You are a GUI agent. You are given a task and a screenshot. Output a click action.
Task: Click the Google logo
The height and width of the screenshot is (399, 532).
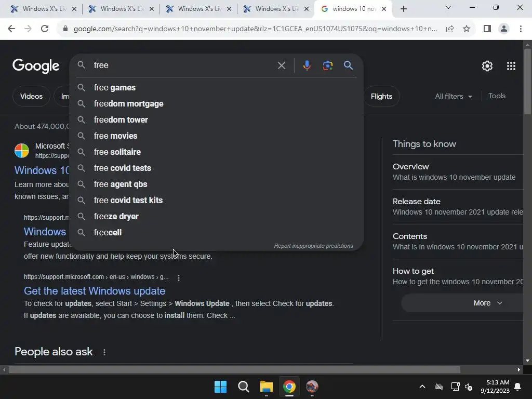coord(36,66)
